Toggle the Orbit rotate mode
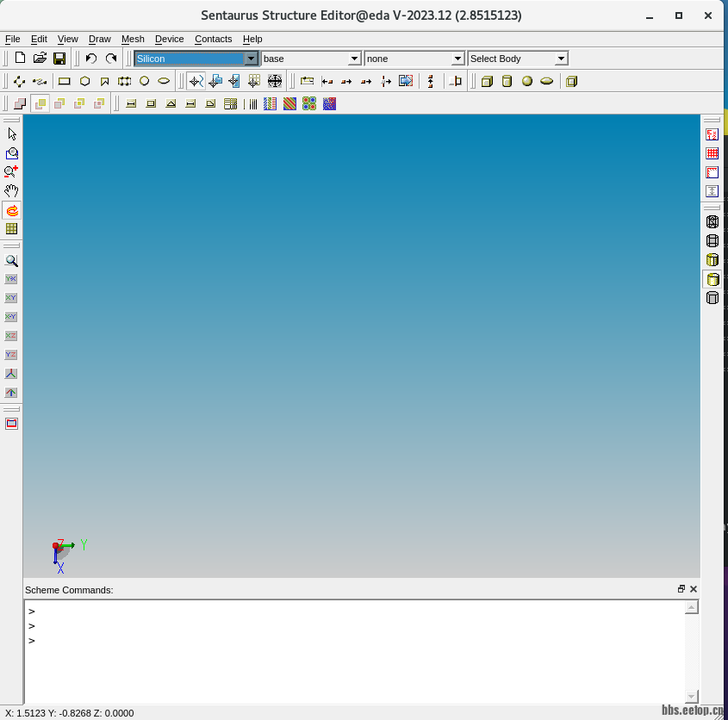Screen dimensions: 728x720 coord(11,210)
